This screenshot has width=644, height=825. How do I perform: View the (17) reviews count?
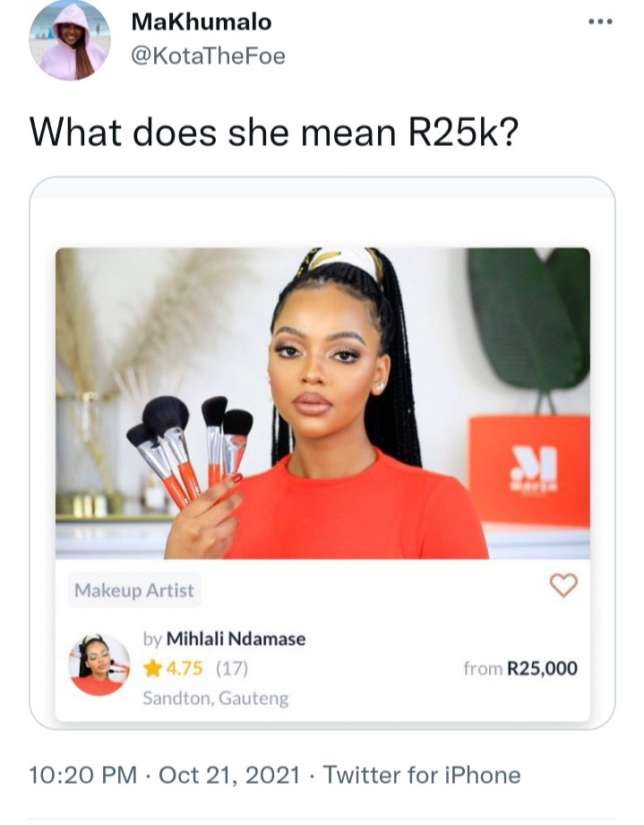tap(231, 669)
